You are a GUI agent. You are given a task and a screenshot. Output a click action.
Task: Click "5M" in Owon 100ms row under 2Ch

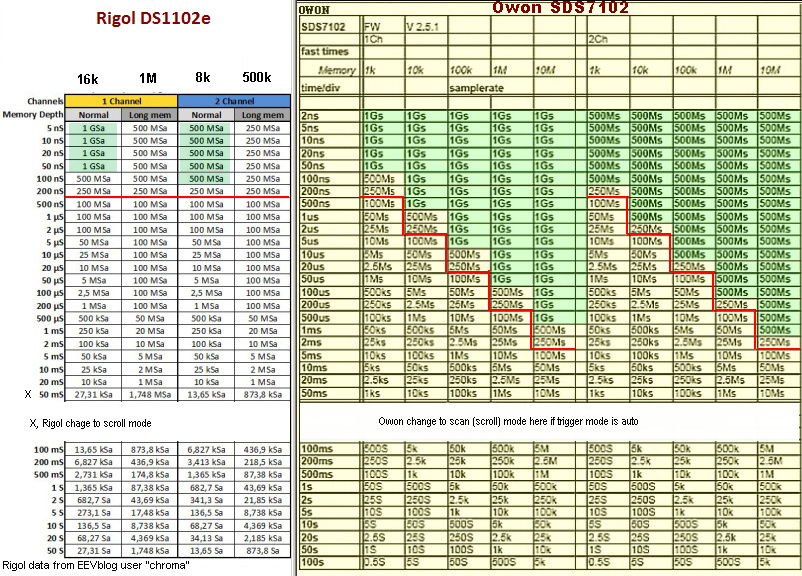(x=767, y=449)
